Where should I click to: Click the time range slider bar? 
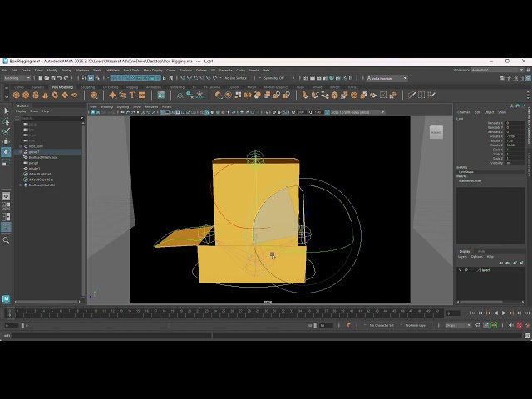coord(168,325)
